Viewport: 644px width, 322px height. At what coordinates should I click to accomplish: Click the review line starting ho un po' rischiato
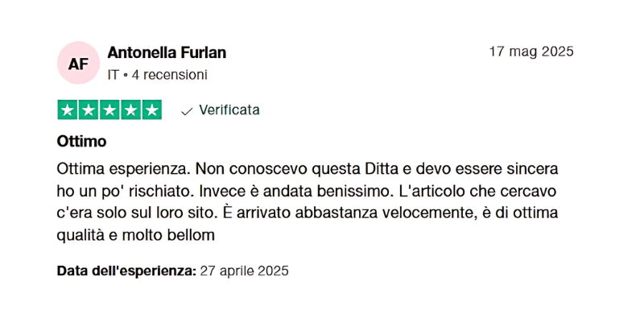point(307,192)
